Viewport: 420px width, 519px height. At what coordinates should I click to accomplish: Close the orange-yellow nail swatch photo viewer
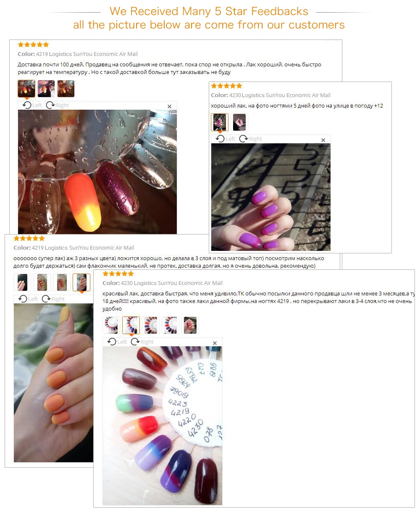tap(170, 106)
